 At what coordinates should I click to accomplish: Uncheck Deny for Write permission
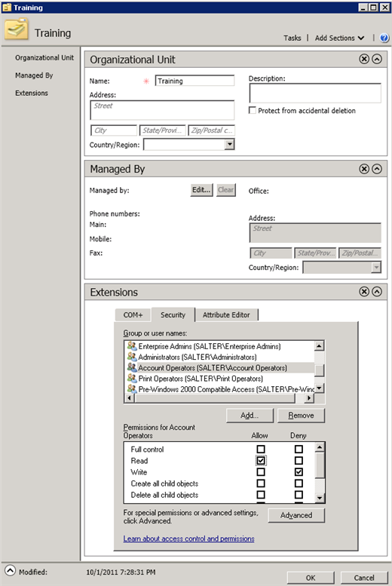pos(299,472)
